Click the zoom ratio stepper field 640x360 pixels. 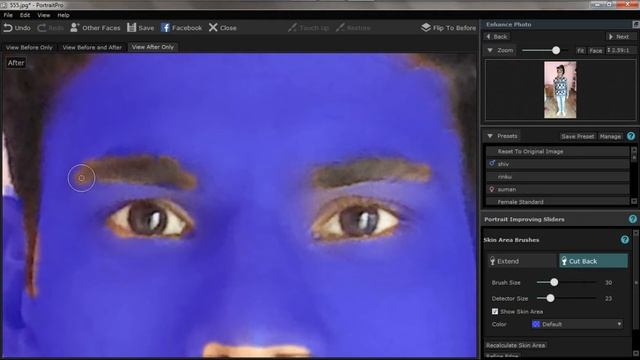click(620, 50)
